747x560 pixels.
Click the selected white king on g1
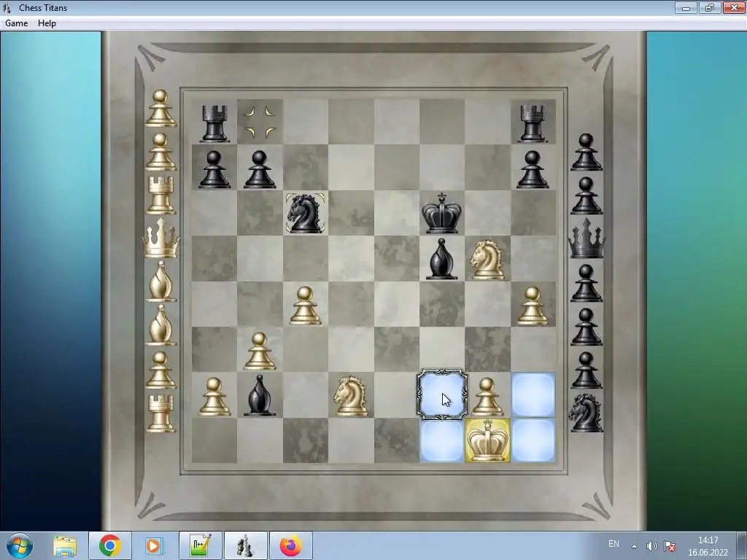coord(487,440)
